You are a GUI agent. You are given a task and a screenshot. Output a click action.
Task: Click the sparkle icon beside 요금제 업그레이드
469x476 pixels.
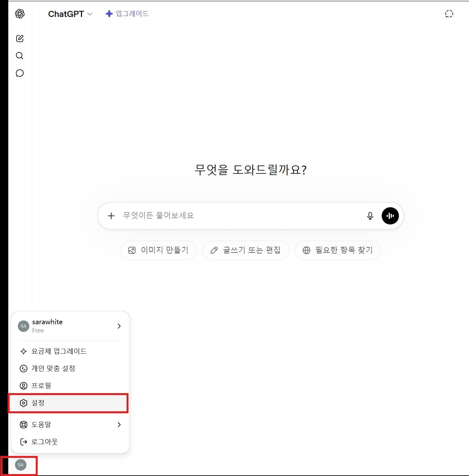(x=24, y=351)
